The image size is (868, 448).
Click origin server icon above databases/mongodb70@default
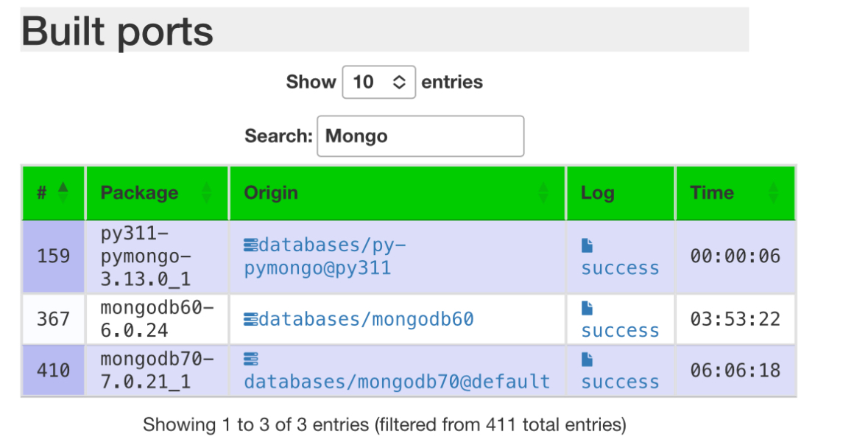(x=251, y=360)
